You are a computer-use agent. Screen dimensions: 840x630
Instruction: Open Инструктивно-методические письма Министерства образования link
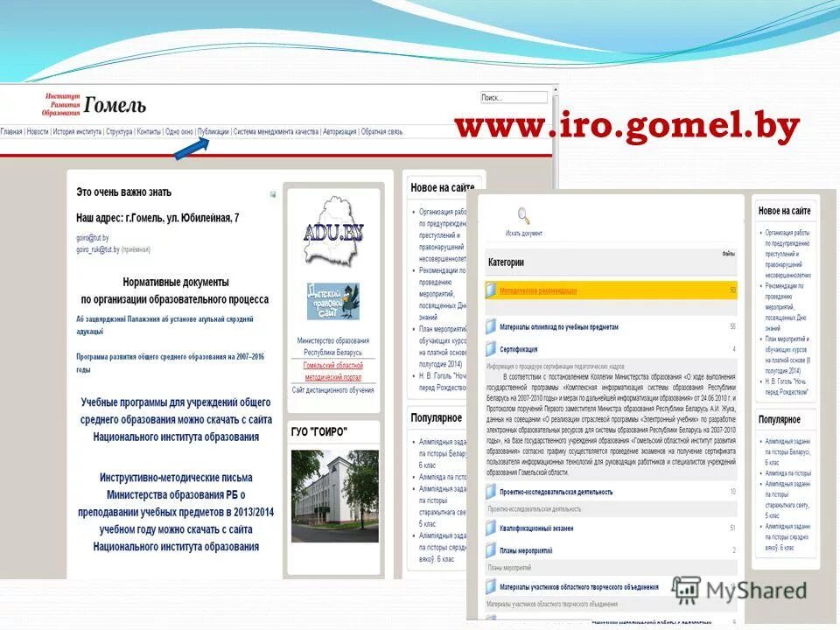[x=176, y=512]
